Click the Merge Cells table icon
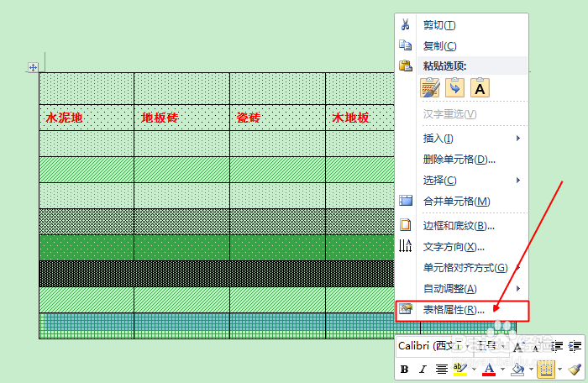This screenshot has height=383, width=588. [x=406, y=201]
